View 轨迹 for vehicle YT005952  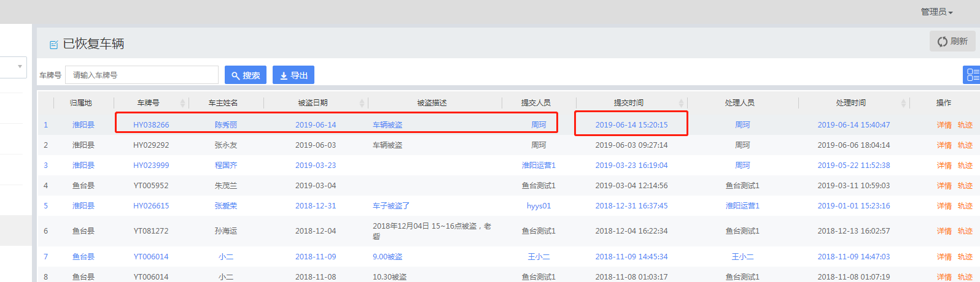point(965,186)
